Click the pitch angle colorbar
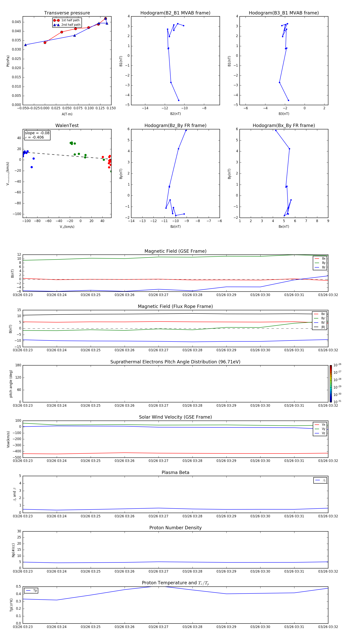The width and height of the screenshot is (351, 644). tap(331, 384)
